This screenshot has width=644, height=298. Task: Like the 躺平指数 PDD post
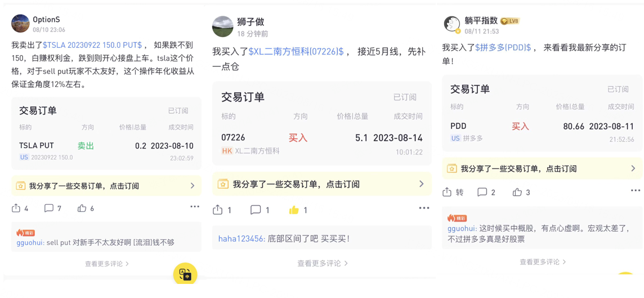(517, 192)
